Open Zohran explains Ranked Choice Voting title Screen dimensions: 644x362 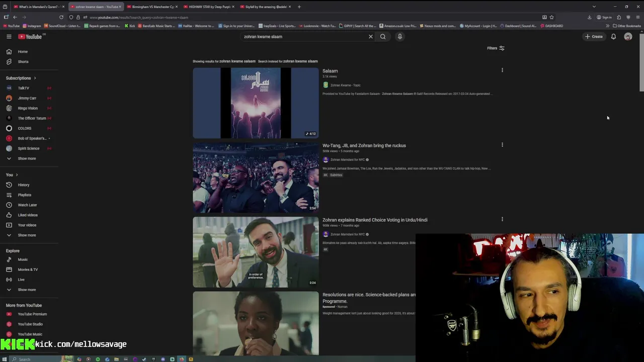point(375,220)
